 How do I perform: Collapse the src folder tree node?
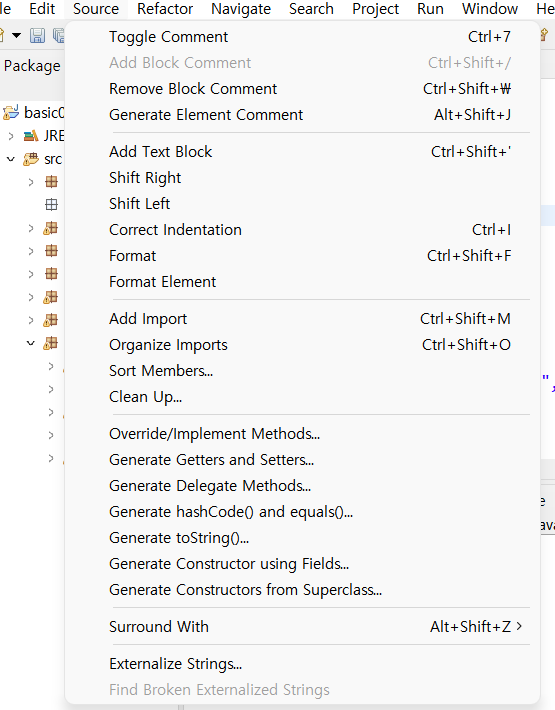[11, 159]
